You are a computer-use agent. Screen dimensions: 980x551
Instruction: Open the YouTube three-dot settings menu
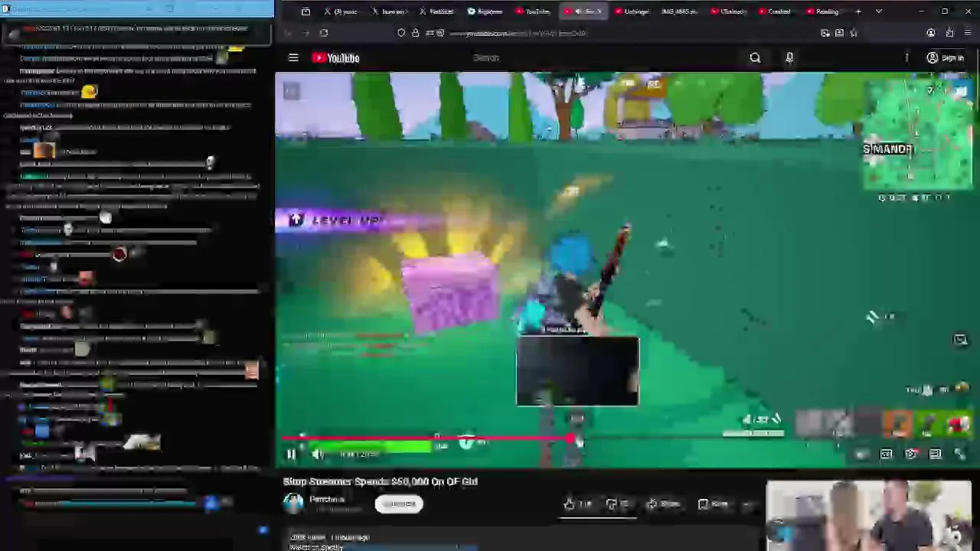coord(906,58)
